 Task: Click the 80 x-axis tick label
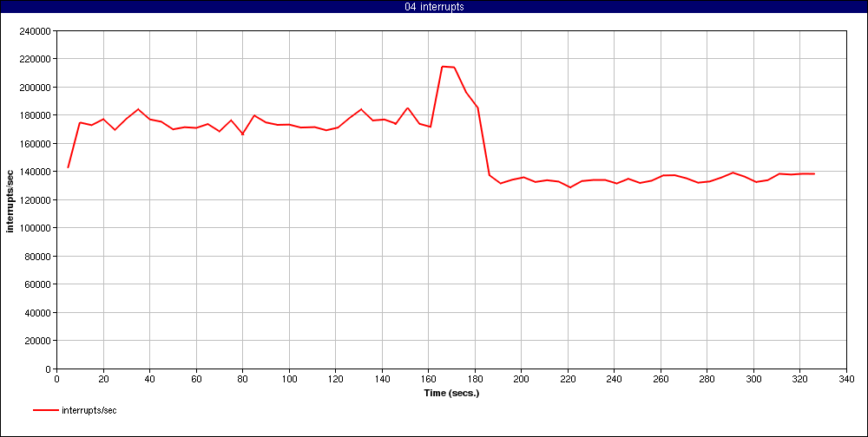click(242, 380)
